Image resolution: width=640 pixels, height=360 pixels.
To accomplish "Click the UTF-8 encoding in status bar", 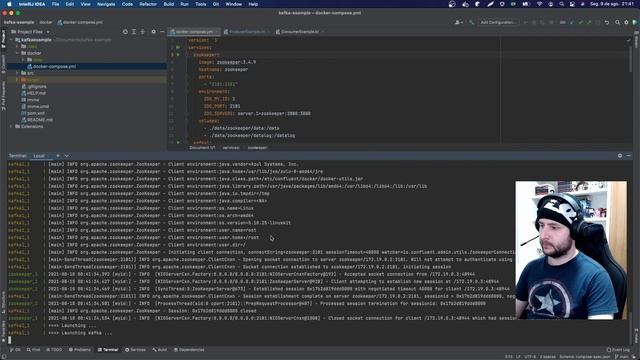I will click(x=530, y=357).
